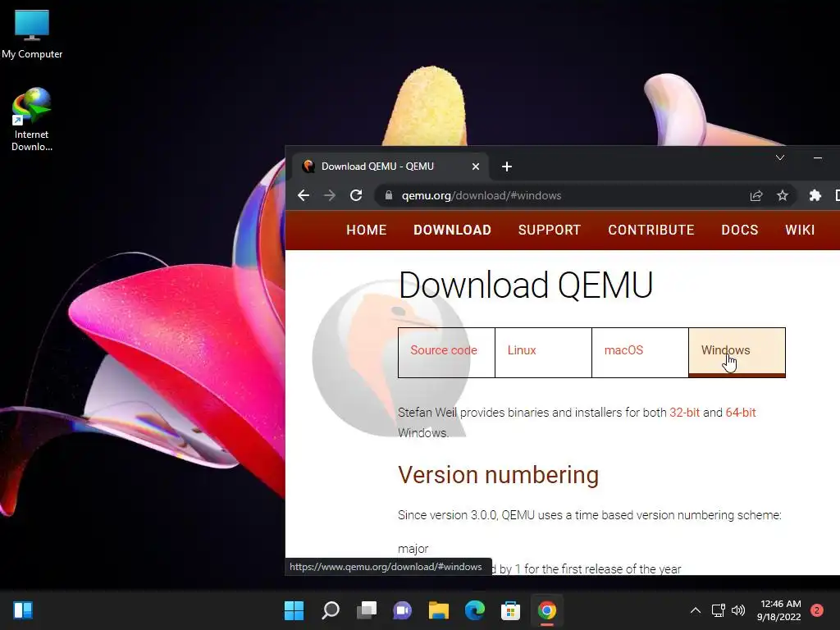The width and height of the screenshot is (840, 630).
Task: Open Chrome extensions puzzle icon
Action: tap(815, 195)
